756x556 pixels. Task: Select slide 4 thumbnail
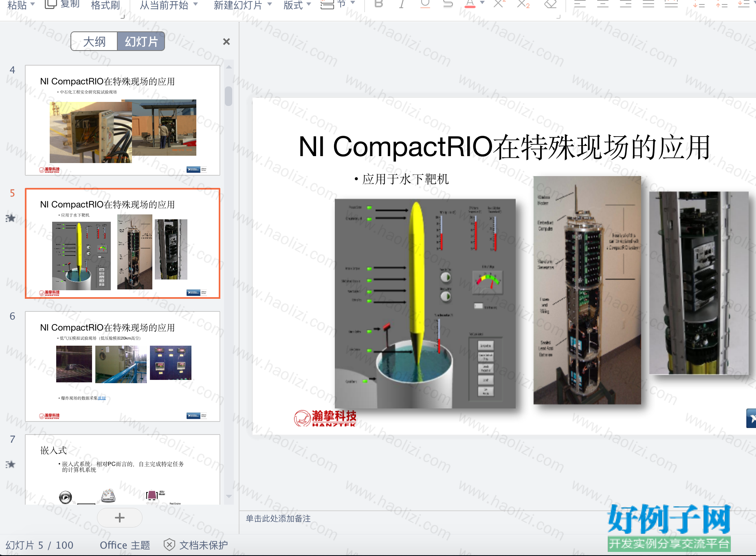coord(123,120)
